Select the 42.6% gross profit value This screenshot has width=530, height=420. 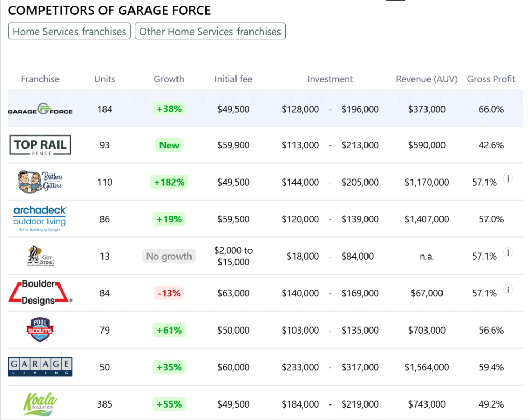coord(491,145)
